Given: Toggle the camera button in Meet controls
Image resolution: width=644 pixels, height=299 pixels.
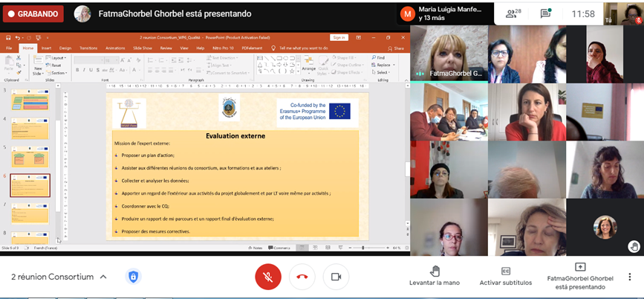Looking at the screenshot, I should tap(336, 277).
